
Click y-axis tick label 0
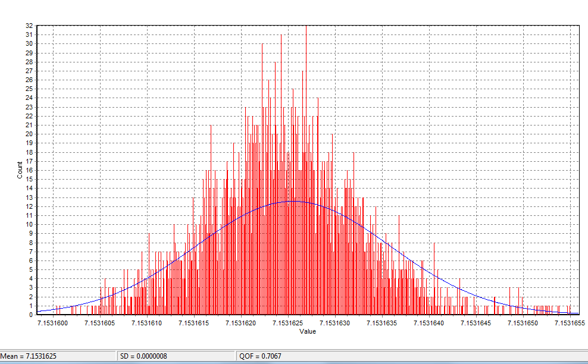pos(31,315)
